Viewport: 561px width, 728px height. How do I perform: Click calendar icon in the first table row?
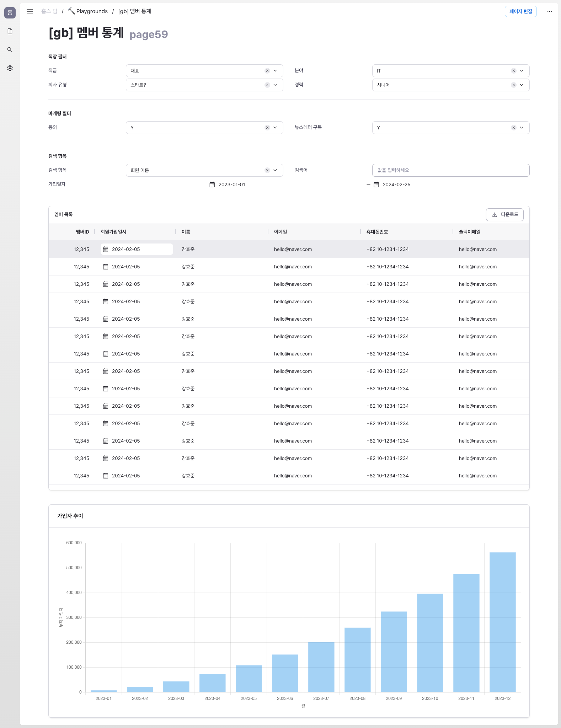[106, 249]
